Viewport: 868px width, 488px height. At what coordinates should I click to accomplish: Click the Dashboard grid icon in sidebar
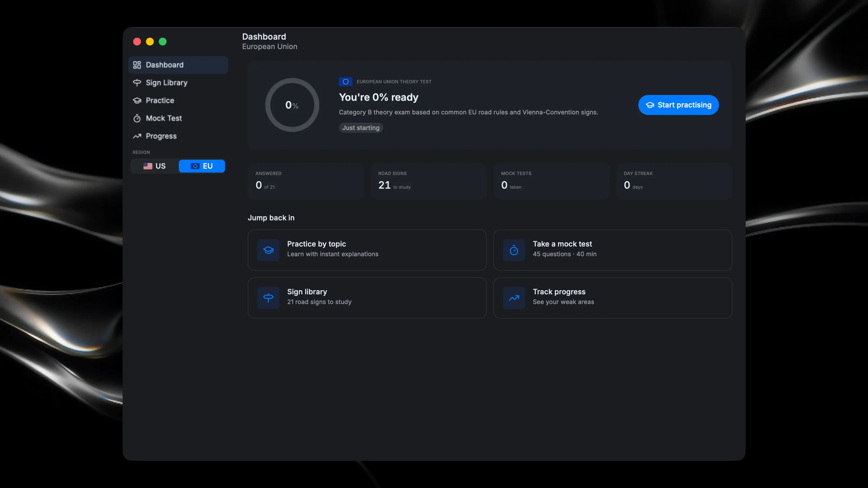(137, 65)
